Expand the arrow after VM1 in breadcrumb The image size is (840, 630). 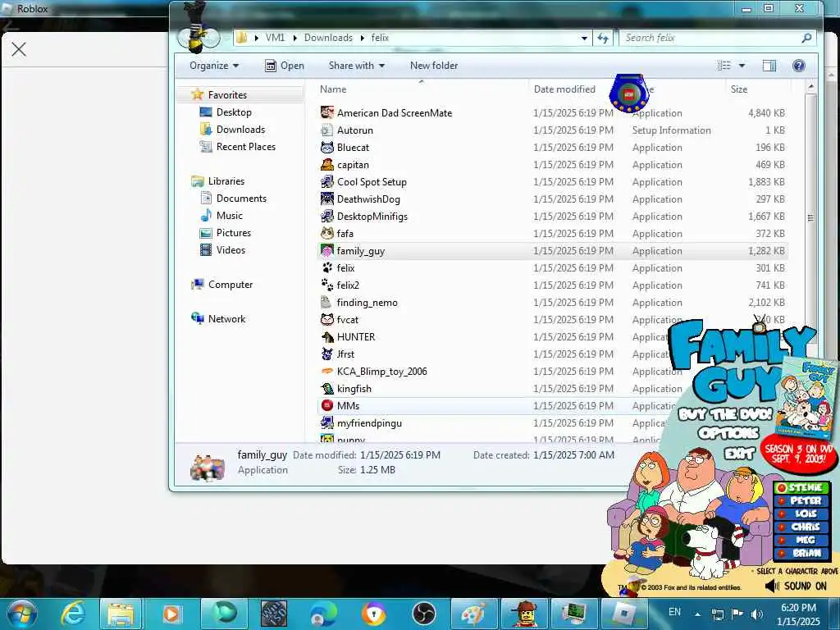294,38
